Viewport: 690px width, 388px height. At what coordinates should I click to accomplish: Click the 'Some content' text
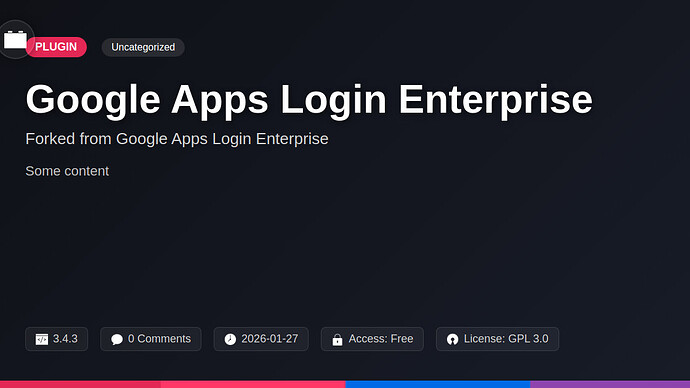click(x=67, y=171)
